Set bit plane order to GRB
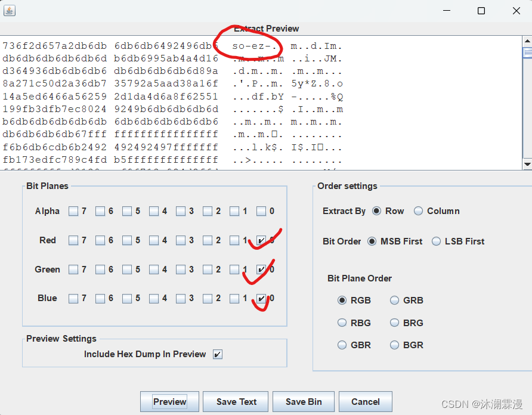Viewport: 532px width, 415px height. pyautogui.click(x=394, y=301)
